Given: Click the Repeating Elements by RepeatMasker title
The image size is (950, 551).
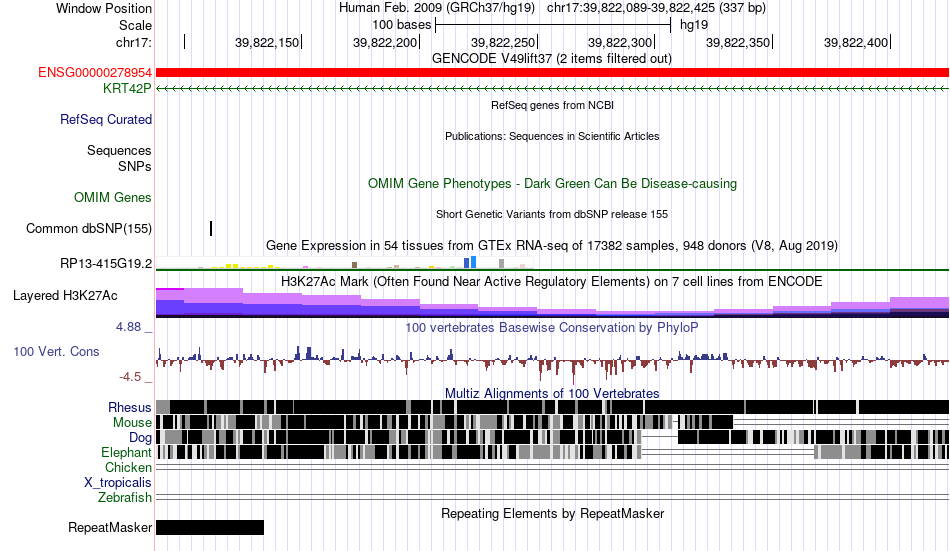Looking at the screenshot, I should coord(553,514).
